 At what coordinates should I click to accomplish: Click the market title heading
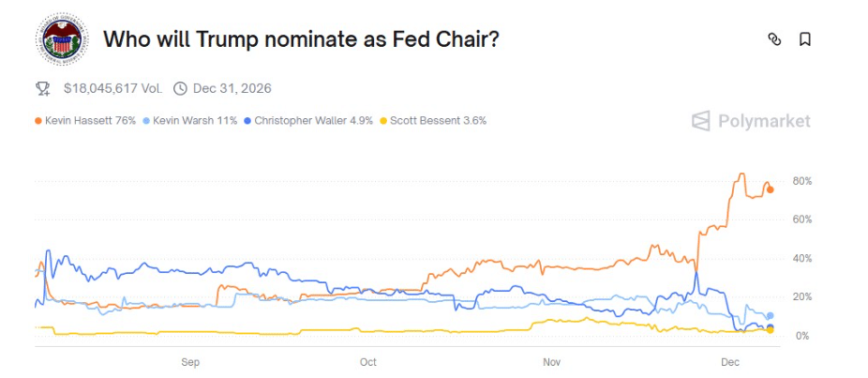pyautogui.click(x=300, y=39)
